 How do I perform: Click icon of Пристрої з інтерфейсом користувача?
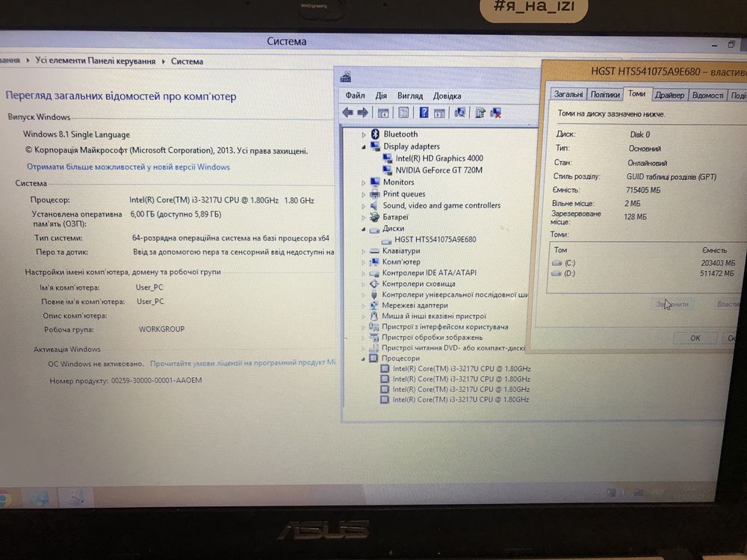click(x=374, y=327)
